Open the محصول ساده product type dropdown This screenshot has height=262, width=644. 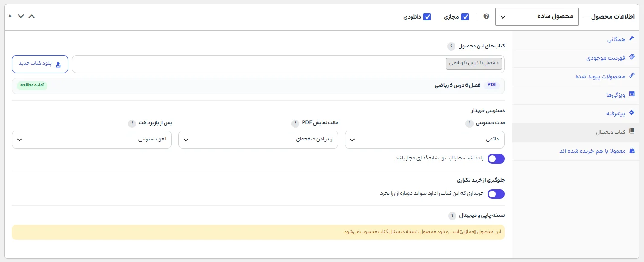point(537,17)
